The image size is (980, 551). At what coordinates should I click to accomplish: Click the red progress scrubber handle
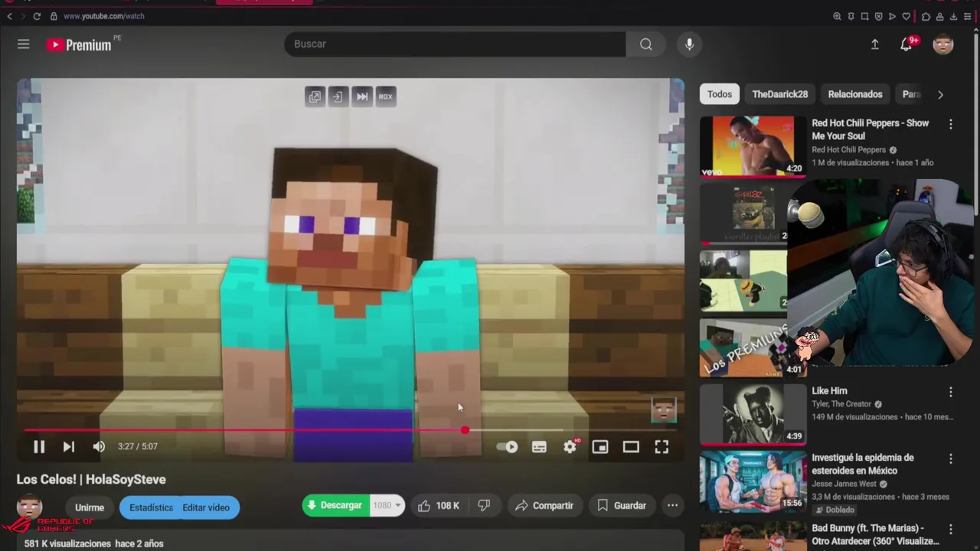click(465, 430)
